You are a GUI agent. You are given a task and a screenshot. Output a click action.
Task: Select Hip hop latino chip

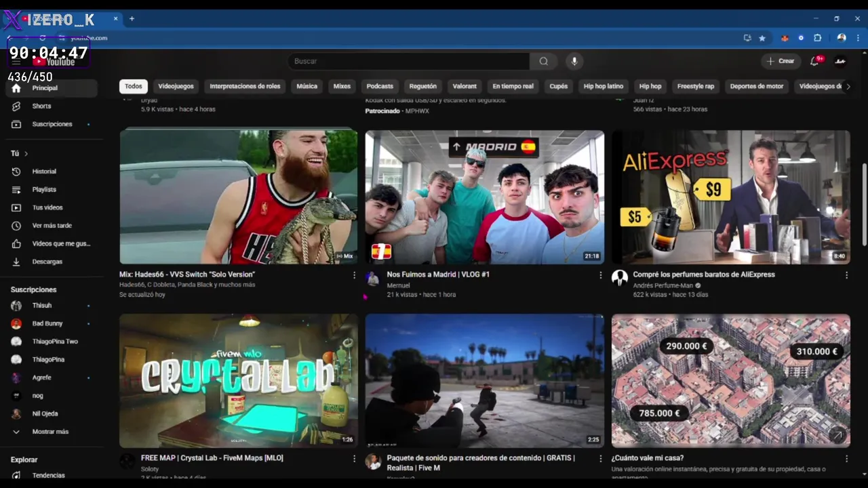pyautogui.click(x=604, y=86)
